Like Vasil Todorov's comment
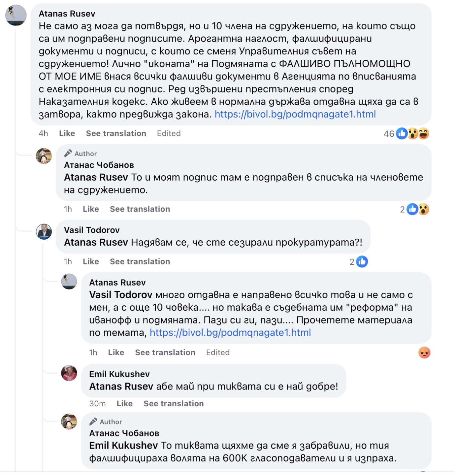Screen dimensions: 454x476 [91, 261]
